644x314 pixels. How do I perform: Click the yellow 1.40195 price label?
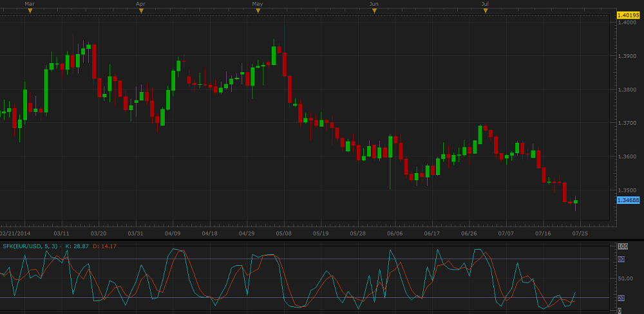click(629, 15)
